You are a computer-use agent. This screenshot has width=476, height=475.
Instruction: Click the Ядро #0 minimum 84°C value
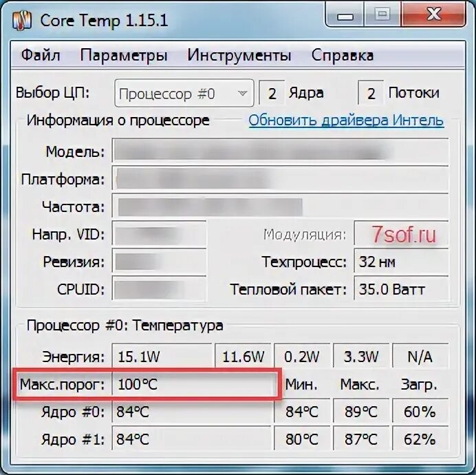[x=302, y=412]
